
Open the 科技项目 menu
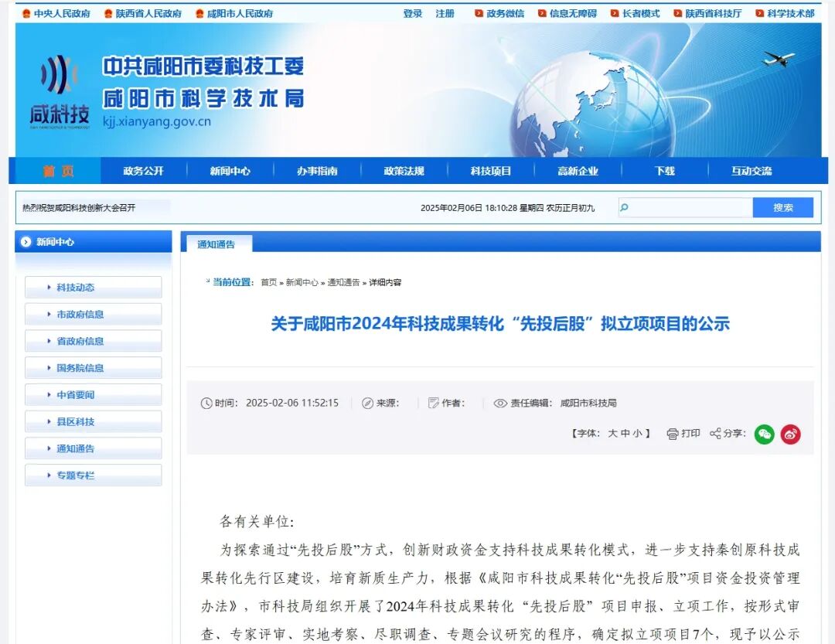point(491,170)
